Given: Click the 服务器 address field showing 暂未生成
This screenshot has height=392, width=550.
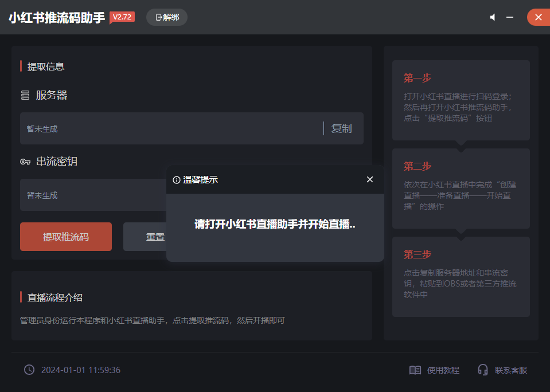Looking at the screenshot, I should tap(172, 128).
